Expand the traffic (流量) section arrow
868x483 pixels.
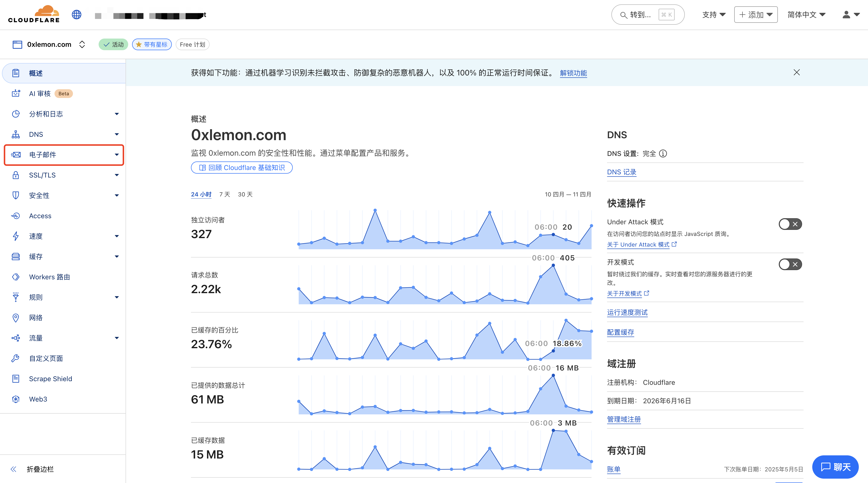tap(117, 338)
